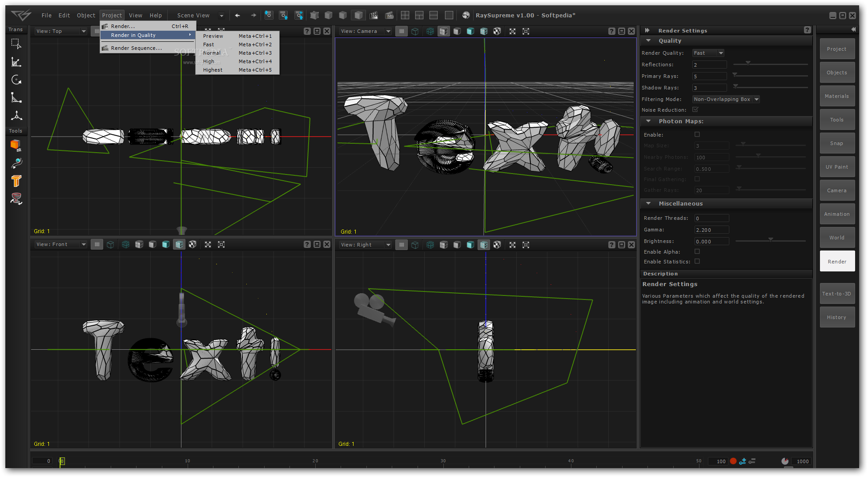Click help question mark in Front viewport
This screenshot has width=868, height=477.
[x=307, y=244]
